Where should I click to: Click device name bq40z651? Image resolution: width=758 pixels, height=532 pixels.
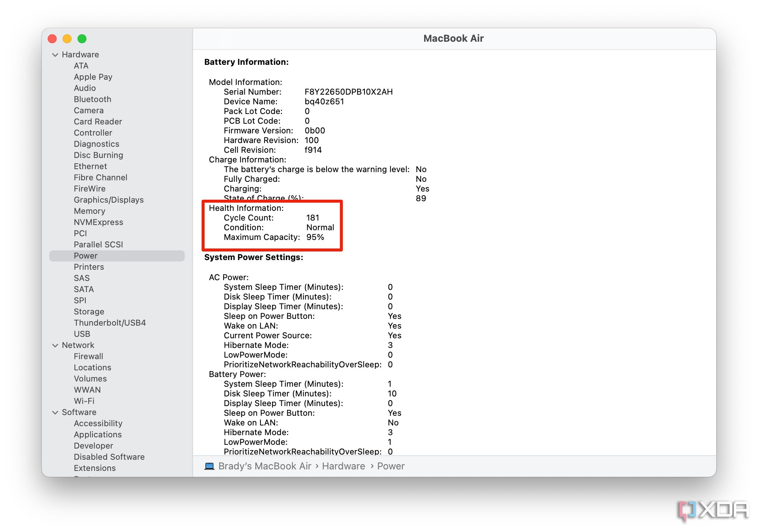[324, 102]
